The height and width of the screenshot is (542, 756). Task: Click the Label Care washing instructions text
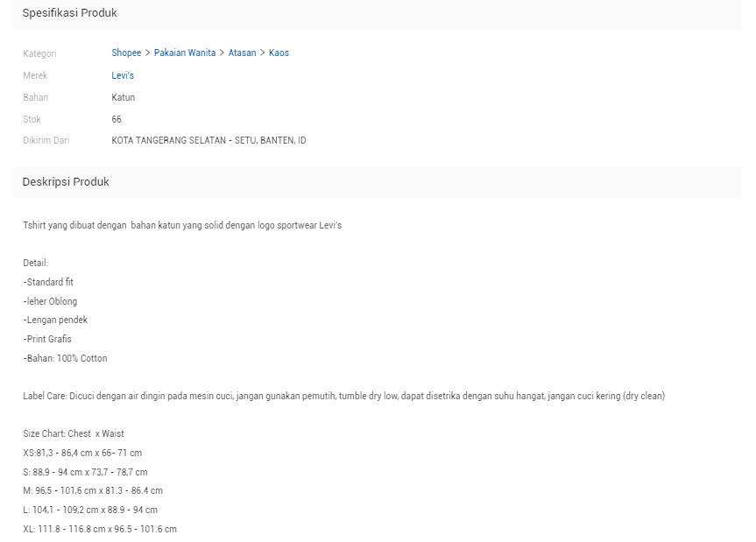click(343, 396)
